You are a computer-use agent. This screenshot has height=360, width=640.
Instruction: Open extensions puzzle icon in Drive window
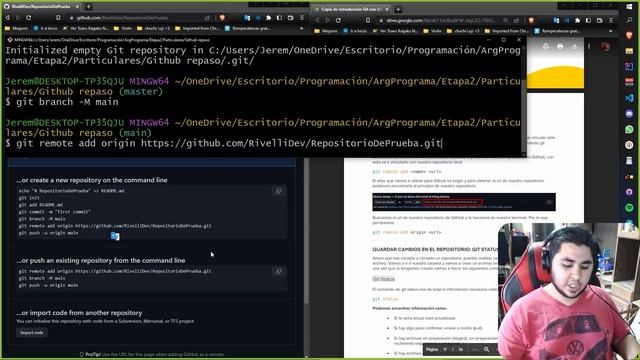[577, 20]
